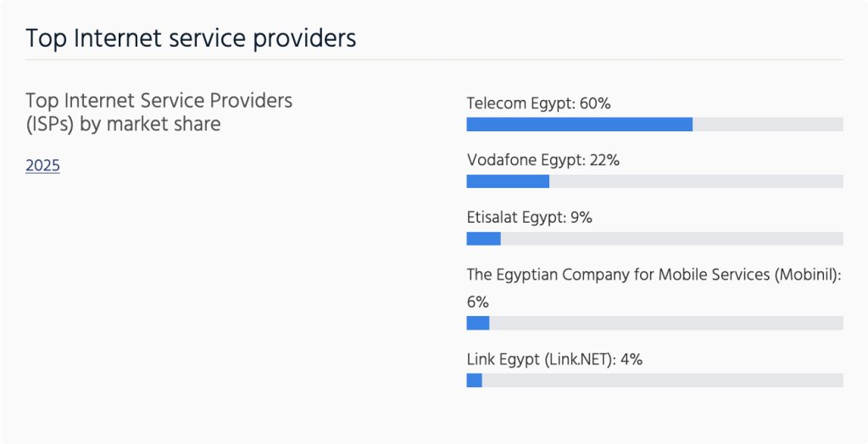Select the blue Link Egypt bar fill
The image size is (868, 444).
coord(474,380)
